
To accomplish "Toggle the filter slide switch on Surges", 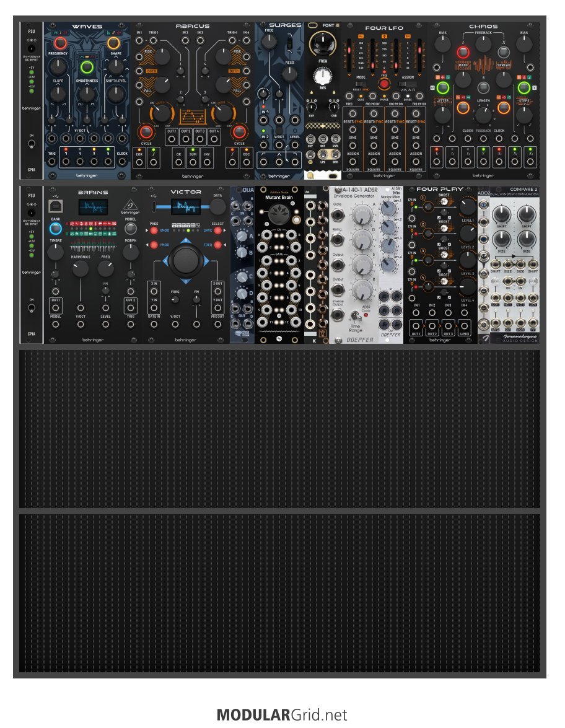I will click(x=289, y=44).
